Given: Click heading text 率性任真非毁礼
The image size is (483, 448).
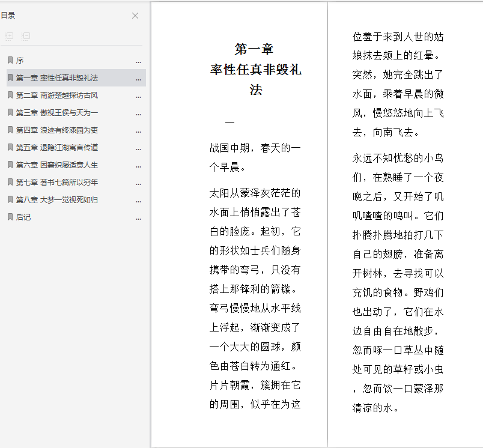Looking at the screenshot, I should tap(256, 70).
